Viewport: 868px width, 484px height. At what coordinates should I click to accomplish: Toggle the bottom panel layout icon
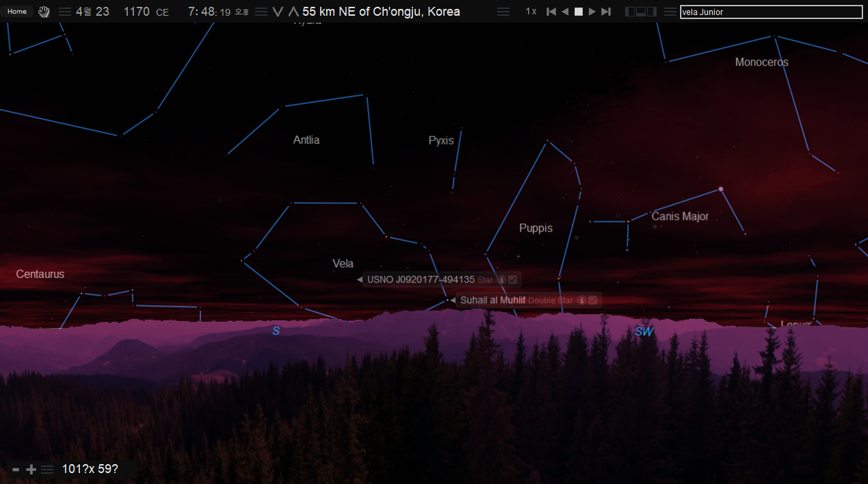click(x=642, y=12)
